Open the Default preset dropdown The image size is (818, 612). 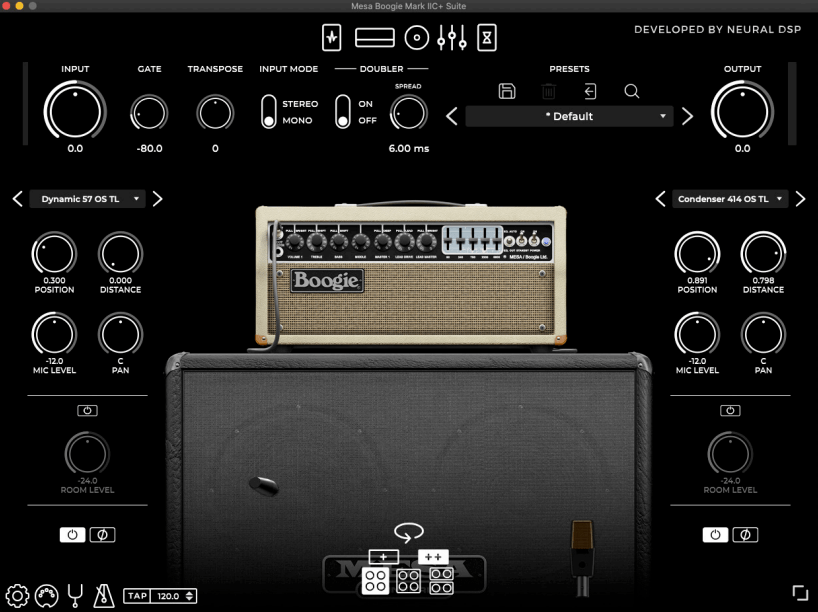569,116
